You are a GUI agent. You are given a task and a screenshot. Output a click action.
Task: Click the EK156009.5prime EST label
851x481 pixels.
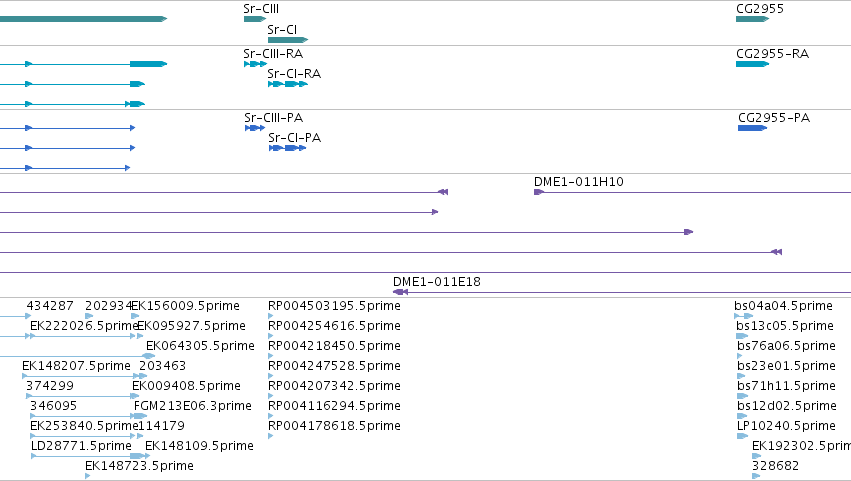click(x=186, y=306)
